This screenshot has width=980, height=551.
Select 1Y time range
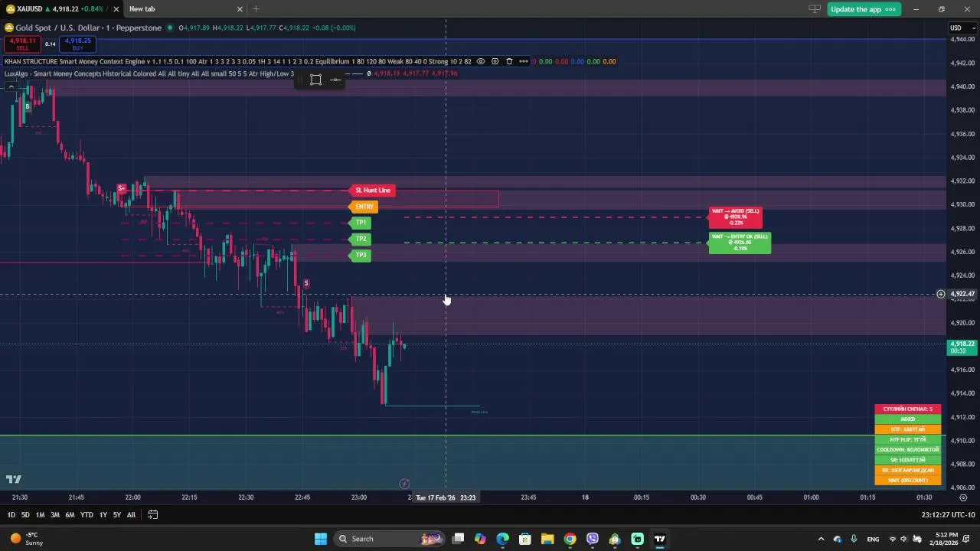click(103, 515)
